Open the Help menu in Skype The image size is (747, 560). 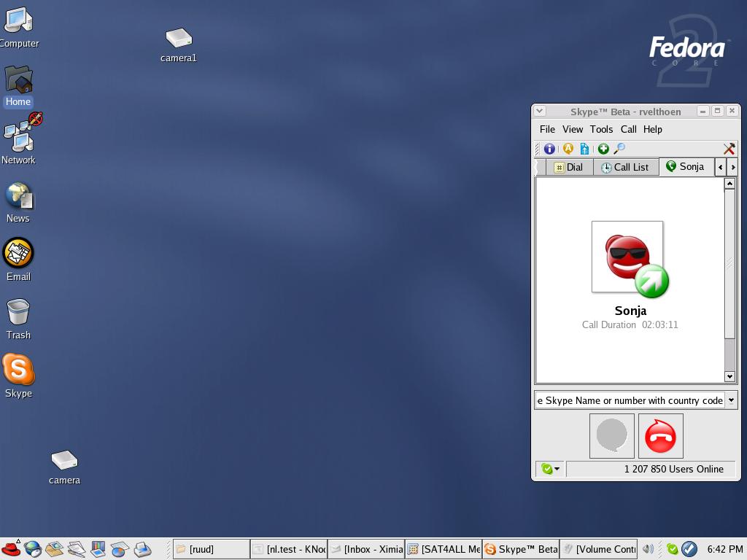[x=653, y=130]
